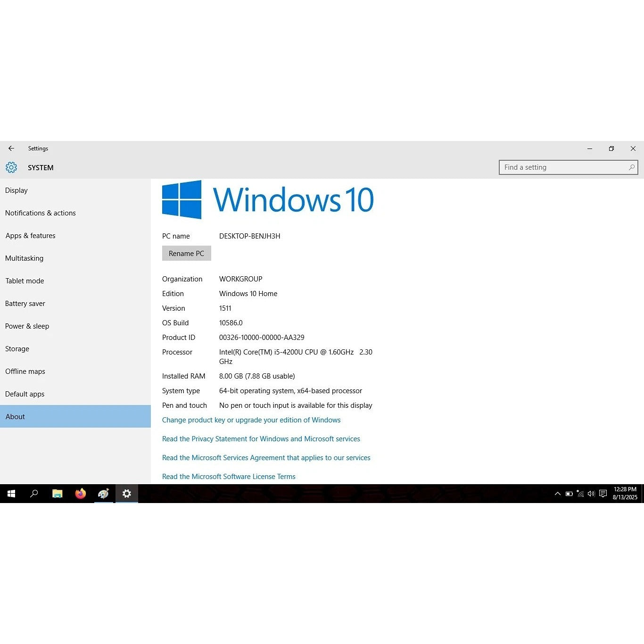The image size is (644, 644).
Task: Switch to the Storage section
Action: pyautogui.click(x=17, y=349)
